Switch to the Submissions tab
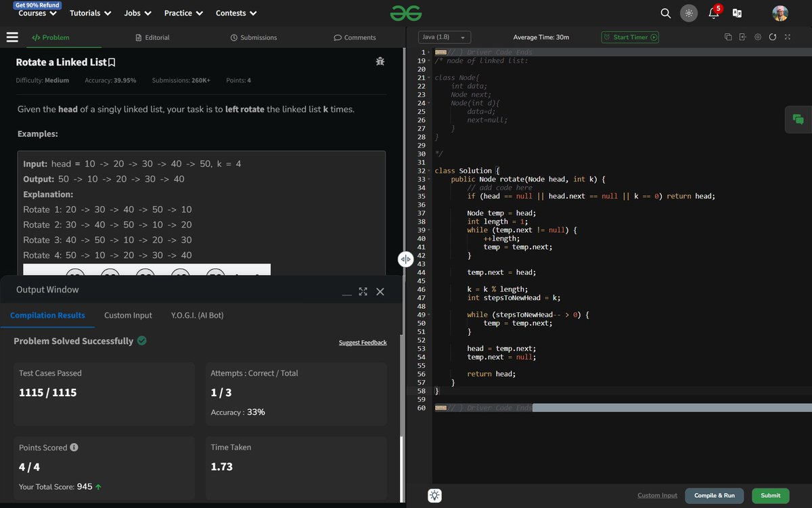The width and height of the screenshot is (812, 508). 254,37
